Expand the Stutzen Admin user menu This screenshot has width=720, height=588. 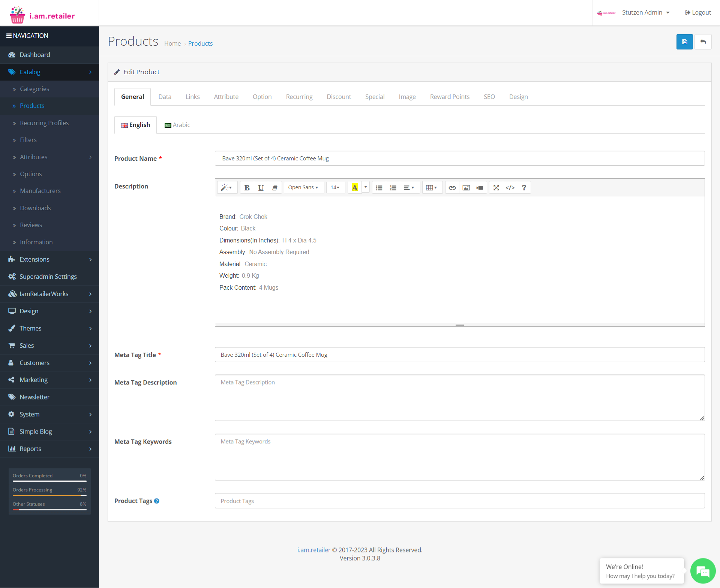(645, 13)
